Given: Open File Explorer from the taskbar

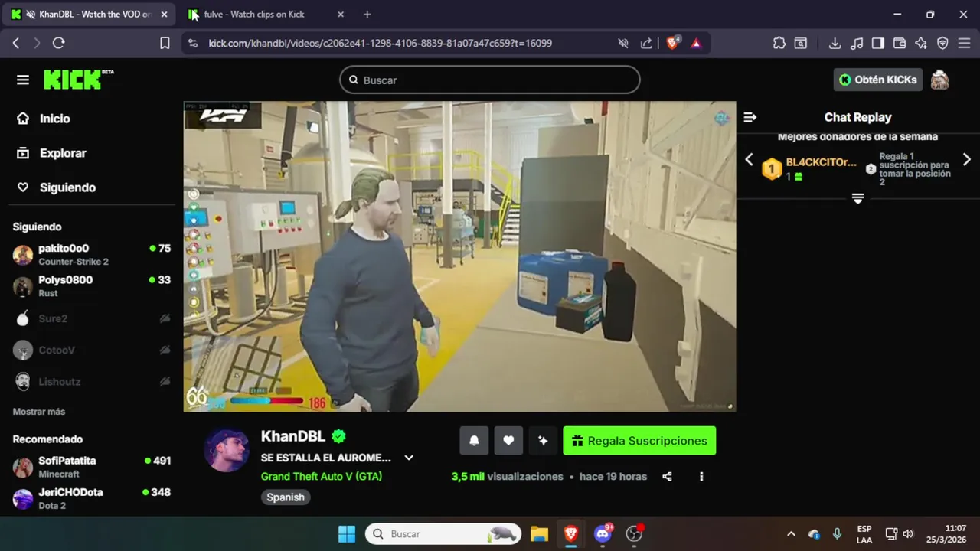Looking at the screenshot, I should [x=539, y=533].
